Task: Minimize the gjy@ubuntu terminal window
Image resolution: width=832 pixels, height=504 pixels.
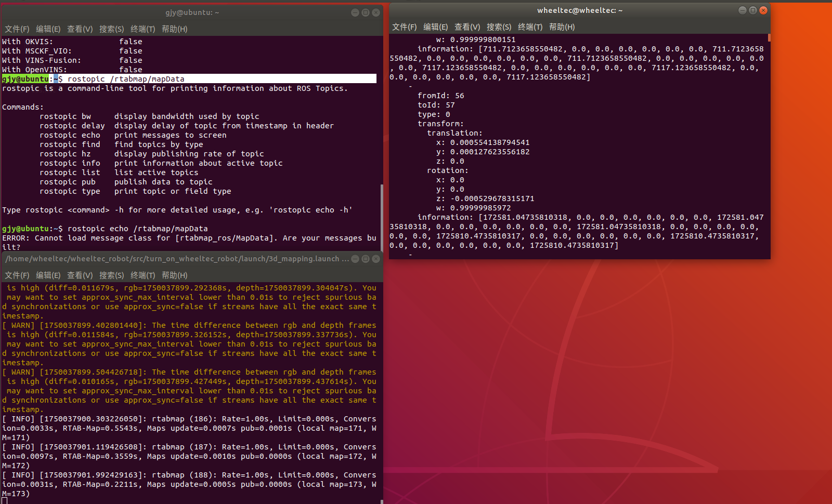Action: 355,12
